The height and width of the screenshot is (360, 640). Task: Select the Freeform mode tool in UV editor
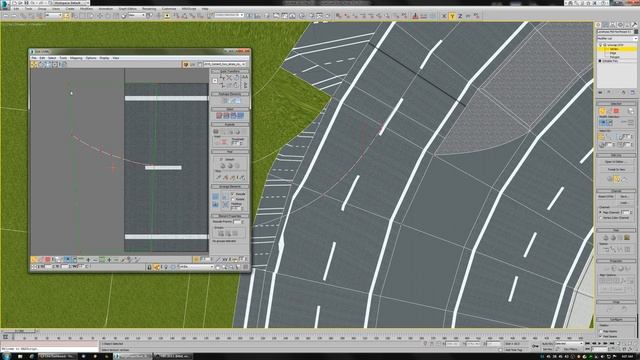(x=55, y=64)
